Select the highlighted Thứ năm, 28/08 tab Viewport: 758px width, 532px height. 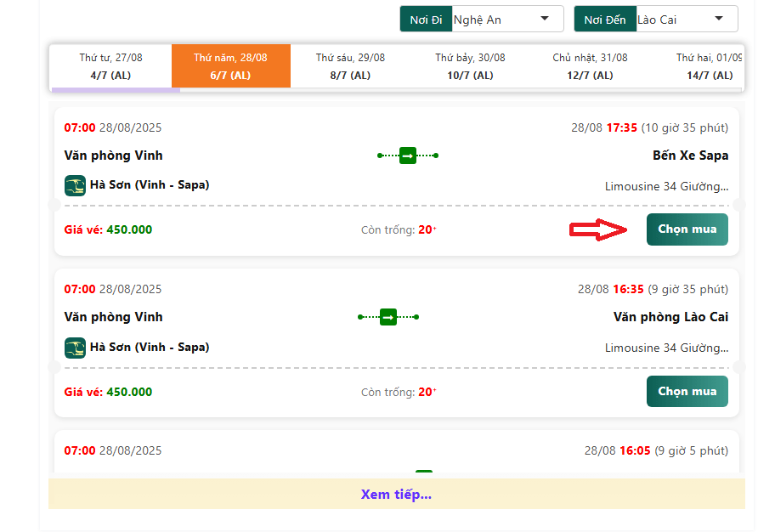point(230,66)
